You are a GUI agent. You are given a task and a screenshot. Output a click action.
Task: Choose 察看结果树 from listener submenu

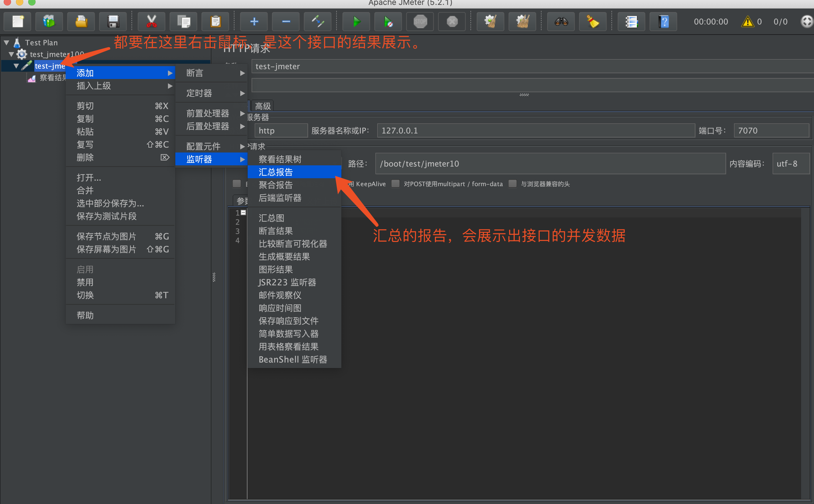coord(295,159)
